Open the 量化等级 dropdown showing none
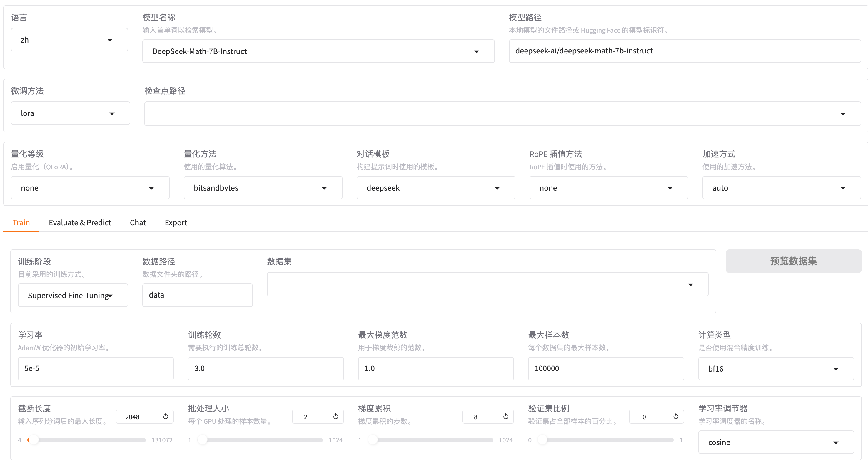Image resolution: width=868 pixels, height=463 pixels. [90, 188]
